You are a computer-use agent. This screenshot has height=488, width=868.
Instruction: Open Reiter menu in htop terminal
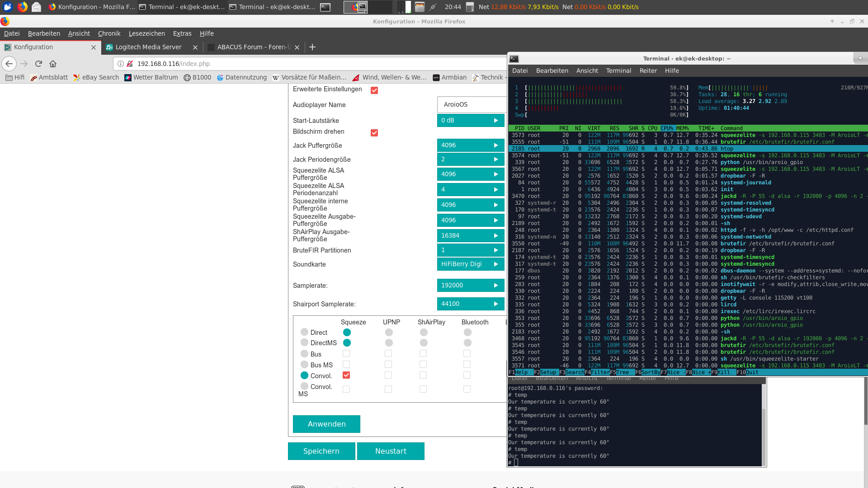pos(648,70)
